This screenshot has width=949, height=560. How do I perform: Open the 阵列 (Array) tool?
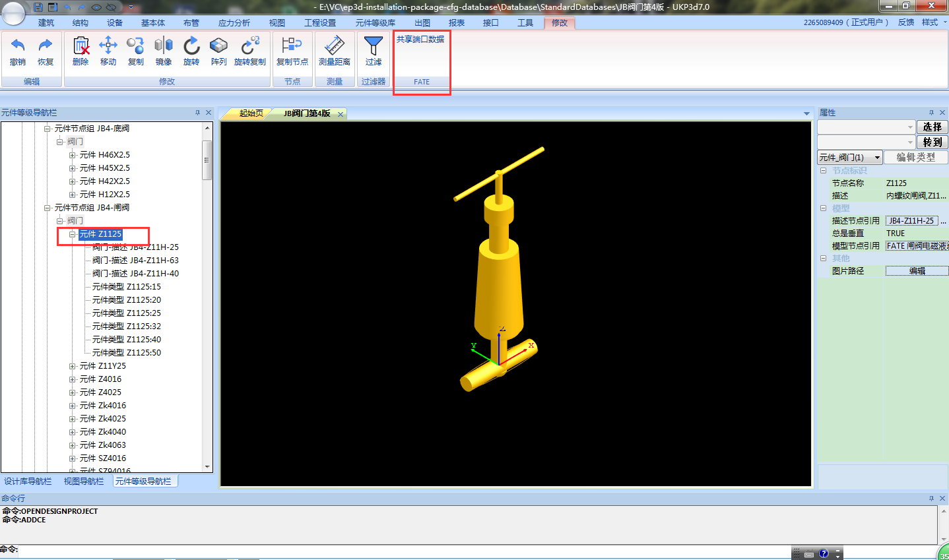point(218,46)
